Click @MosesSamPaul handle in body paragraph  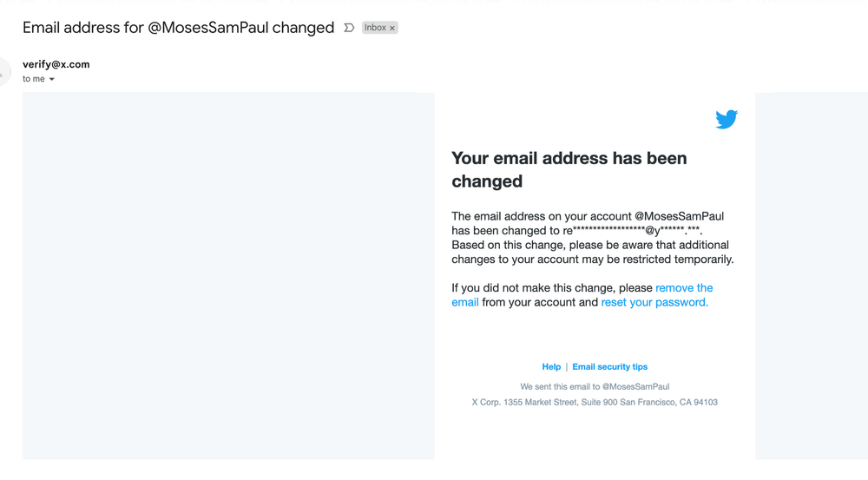[680, 216]
